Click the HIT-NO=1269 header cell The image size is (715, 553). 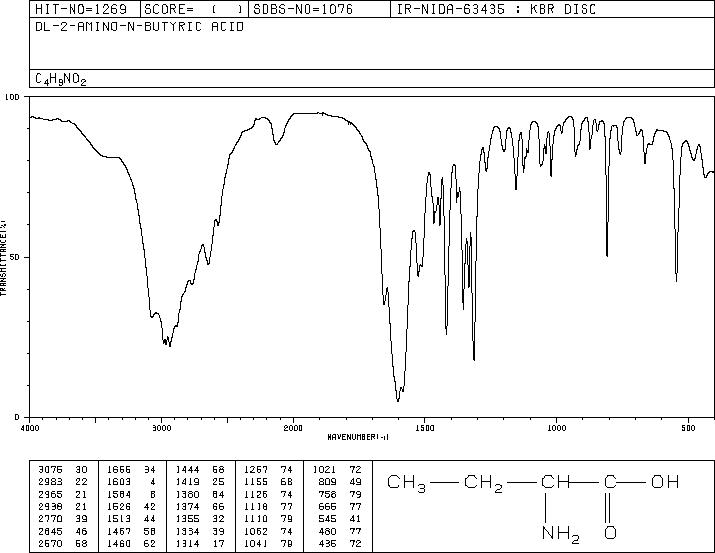pos(81,9)
